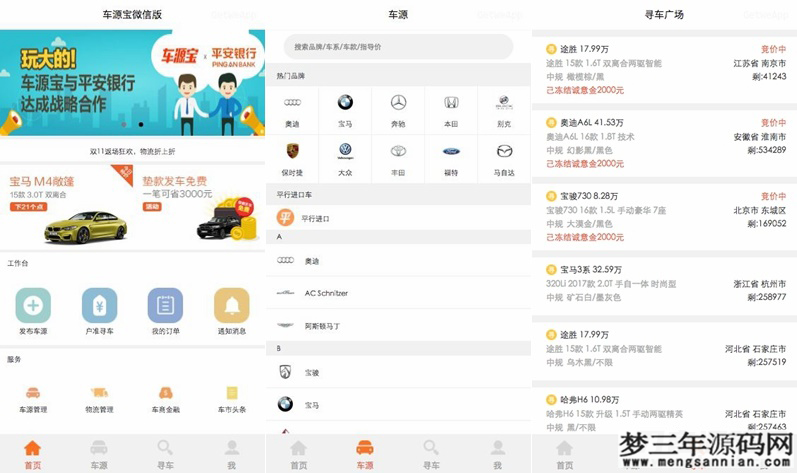The height and width of the screenshot is (473, 797).
Task: Open the 户准寻车 workbench icon
Action: click(99, 305)
